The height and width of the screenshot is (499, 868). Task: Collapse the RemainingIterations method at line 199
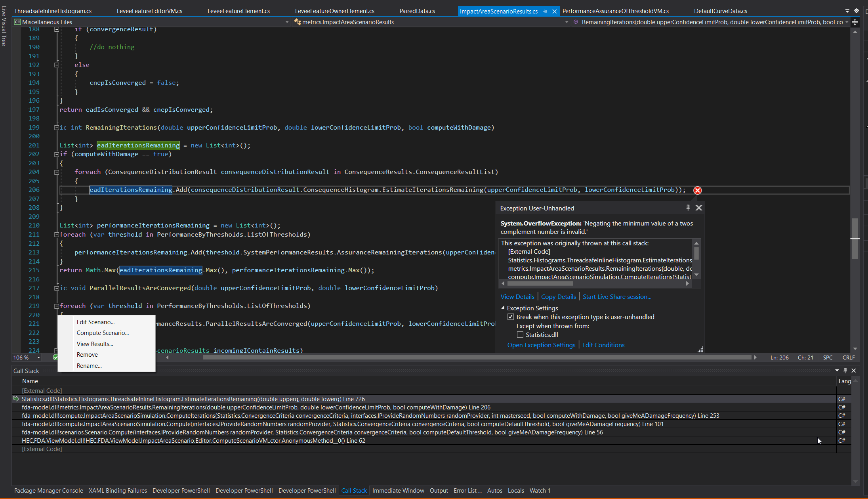(x=56, y=128)
